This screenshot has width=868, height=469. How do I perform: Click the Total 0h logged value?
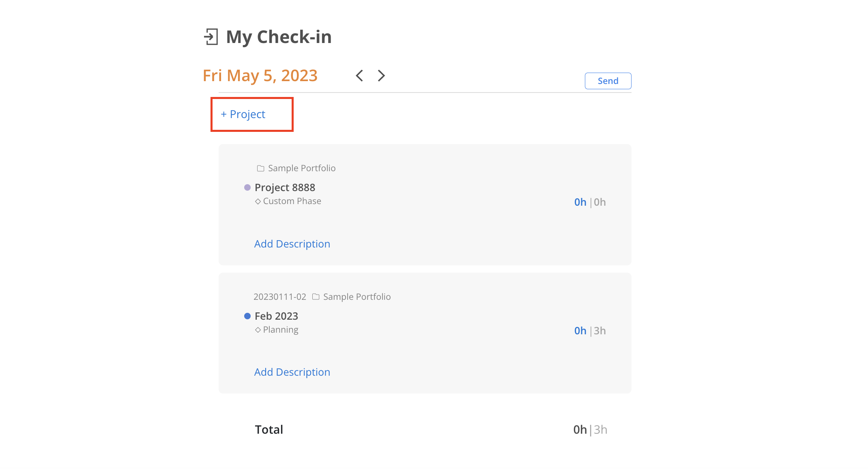pos(580,430)
